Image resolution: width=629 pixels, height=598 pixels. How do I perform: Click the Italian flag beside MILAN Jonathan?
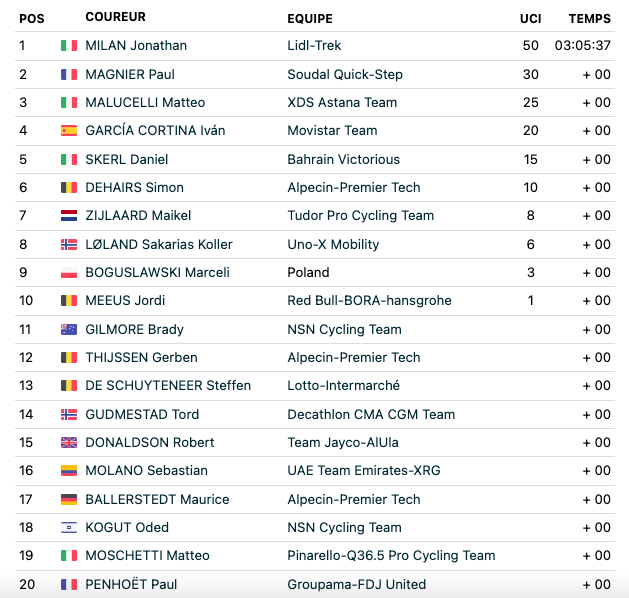pos(69,46)
